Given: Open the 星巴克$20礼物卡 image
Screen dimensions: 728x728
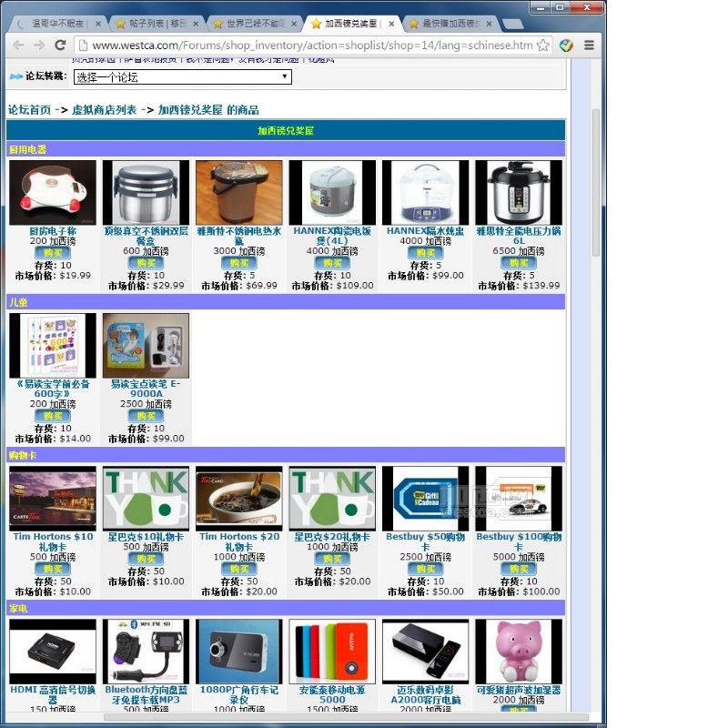Looking at the screenshot, I should (x=332, y=499).
